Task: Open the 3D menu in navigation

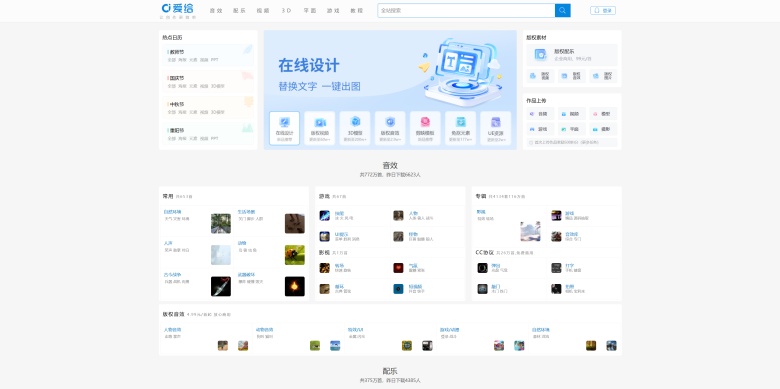Action: (x=286, y=10)
